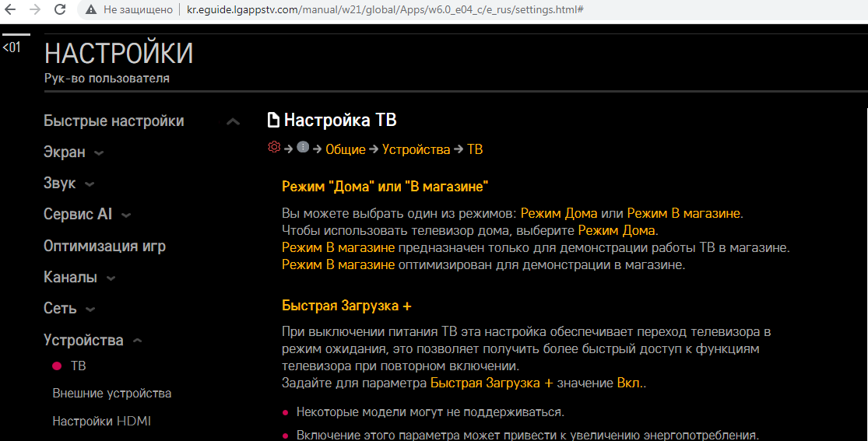Collapse the 'Устройства' section chevron
Screen dimensions: 868x441
pos(137,341)
